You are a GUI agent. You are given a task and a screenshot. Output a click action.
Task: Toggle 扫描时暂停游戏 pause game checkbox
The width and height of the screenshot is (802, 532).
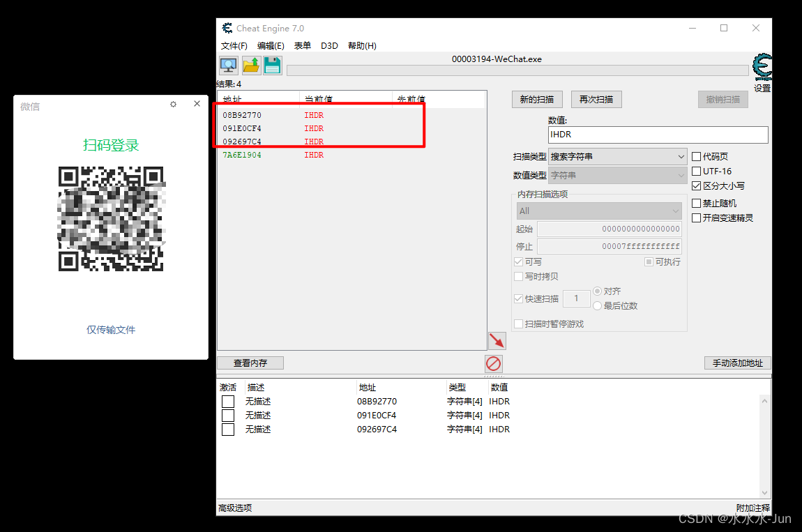click(519, 324)
